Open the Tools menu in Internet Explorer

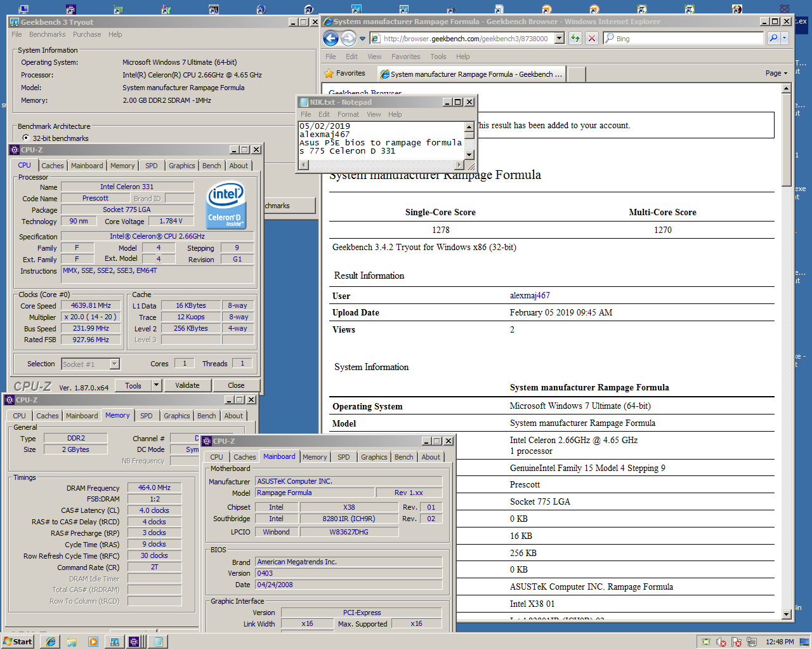(x=438, y=56)
